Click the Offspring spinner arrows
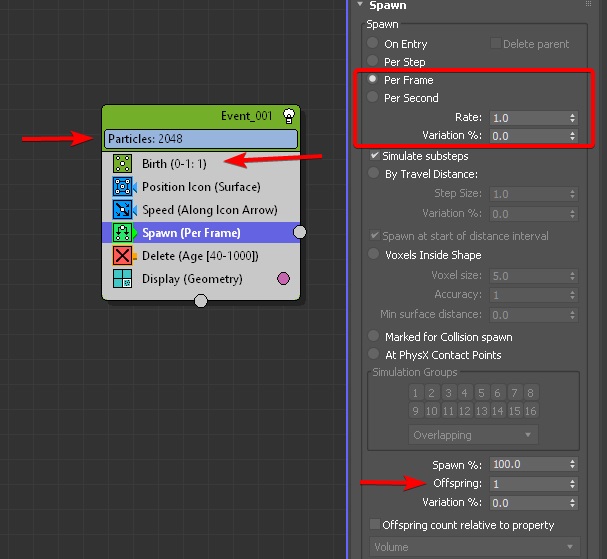Viewport: 607px width, 559px height. (x=573, y=484)
